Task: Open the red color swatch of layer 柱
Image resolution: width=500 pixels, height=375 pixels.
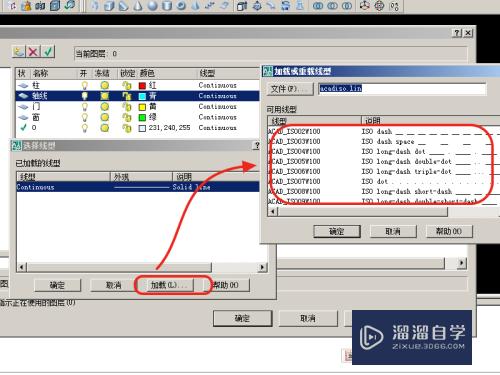Action: 142,86
